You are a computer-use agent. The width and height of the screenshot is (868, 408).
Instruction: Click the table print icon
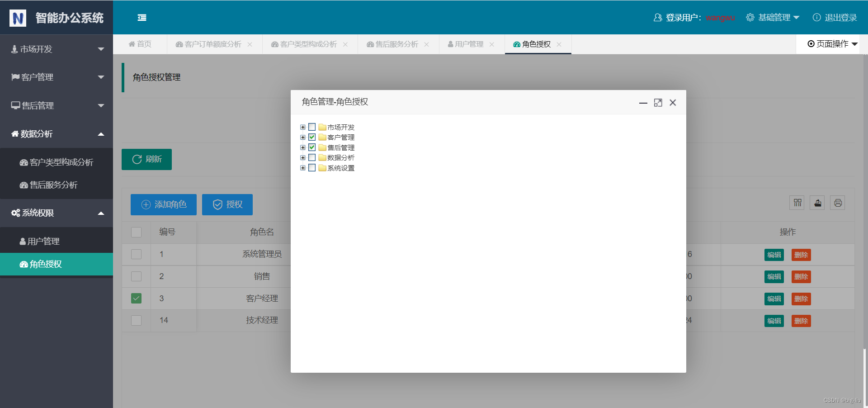[x=838, y=203]
